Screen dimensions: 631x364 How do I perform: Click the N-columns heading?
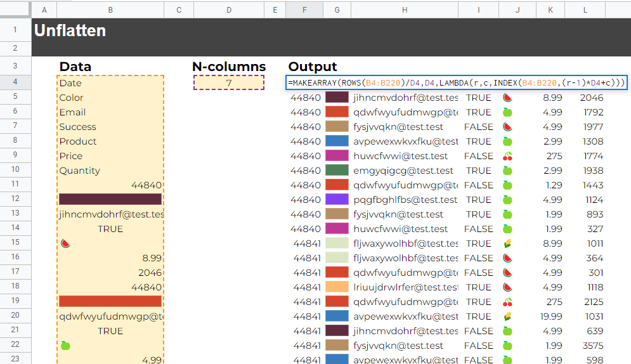(229, 67)
